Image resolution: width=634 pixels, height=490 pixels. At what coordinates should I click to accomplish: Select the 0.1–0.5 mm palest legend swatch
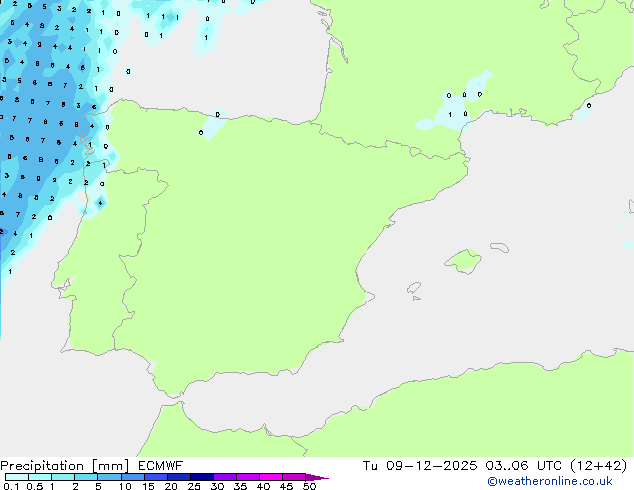17,477
